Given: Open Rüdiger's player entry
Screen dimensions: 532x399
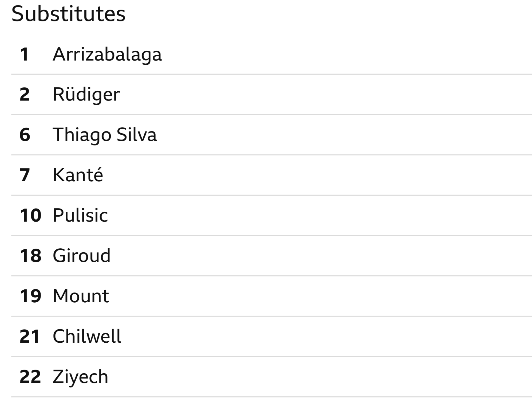Looking at the screenshot, I should pos(86,95).
